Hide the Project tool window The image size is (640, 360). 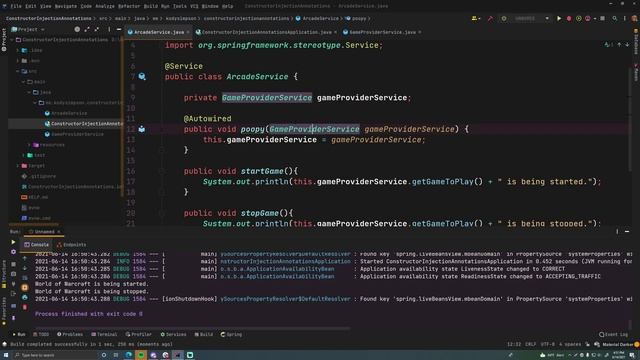[x=119, y=29]
